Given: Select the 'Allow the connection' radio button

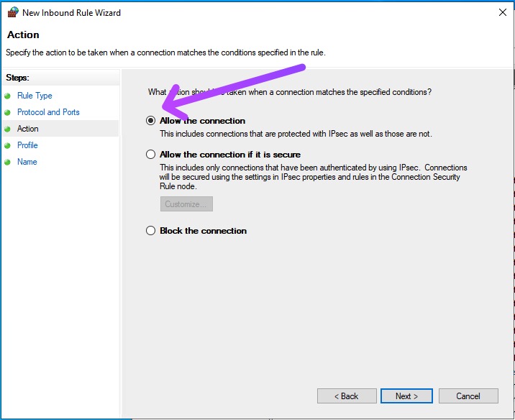Looking at the screenshot, I should click(150, 121).
